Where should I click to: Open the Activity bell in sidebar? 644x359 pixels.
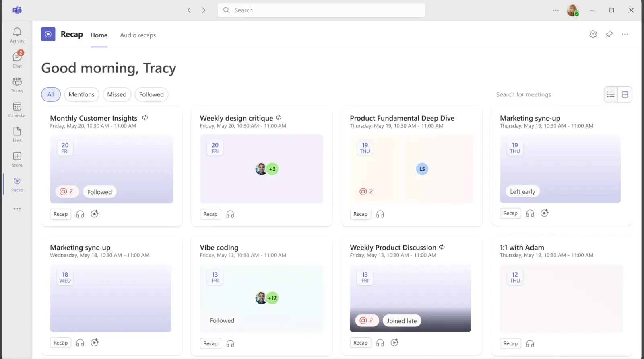coord(17,35)
